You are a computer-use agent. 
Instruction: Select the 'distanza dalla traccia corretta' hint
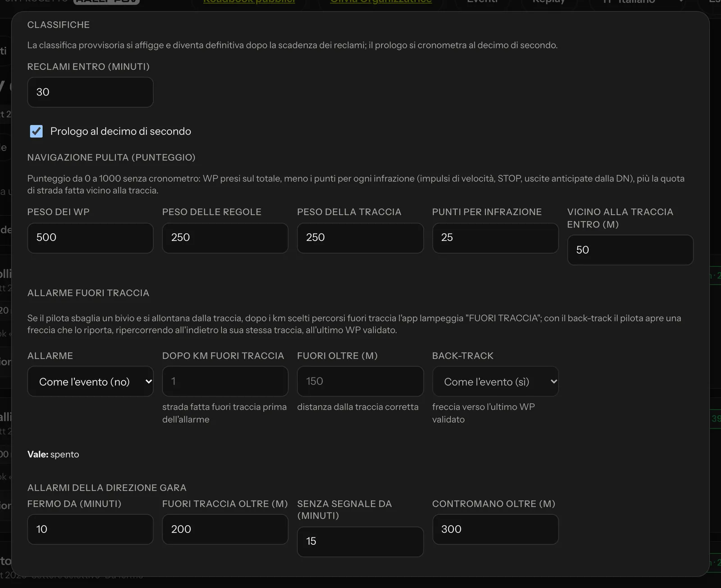pos(358,407)
